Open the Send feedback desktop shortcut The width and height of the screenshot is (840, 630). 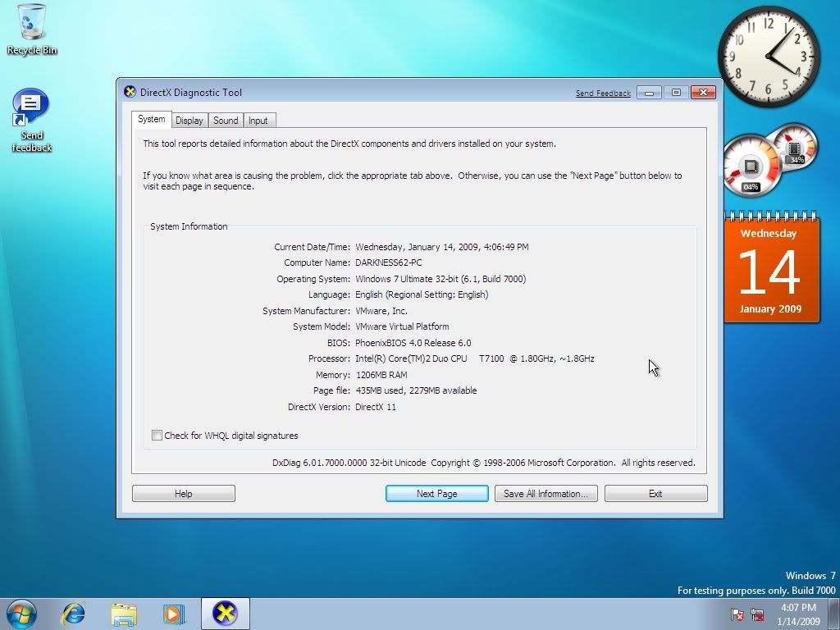pos(31,121)
